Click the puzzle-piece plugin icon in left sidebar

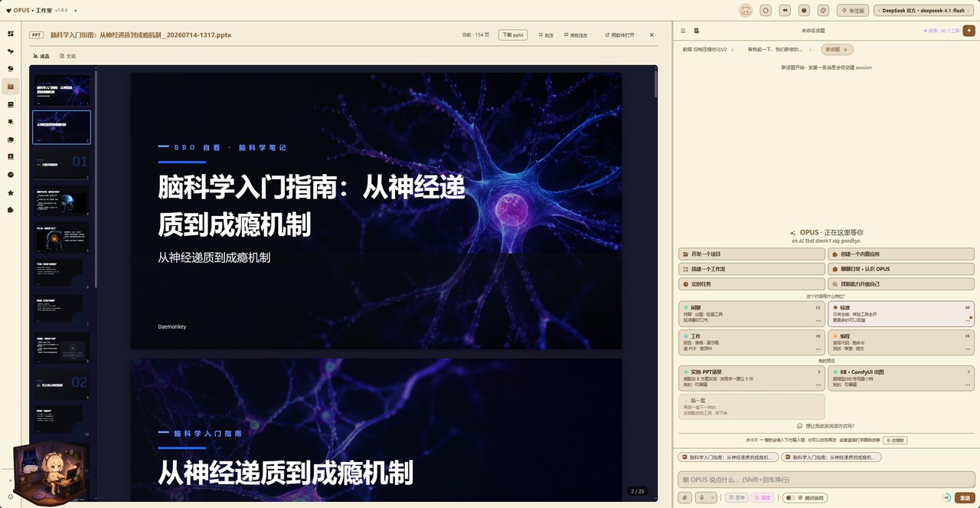click(x=11, y=210)
